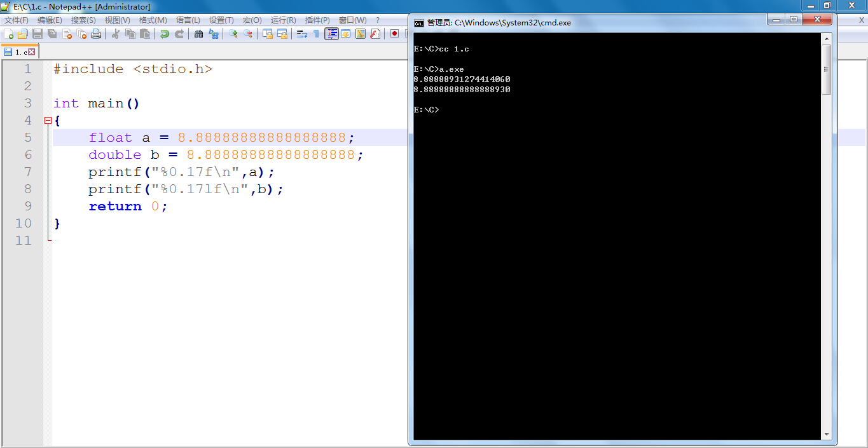The height and width of the screenshot is (448, 868).
Task: Open the 编辑(E) menu
Action: (x=50, y=20)
